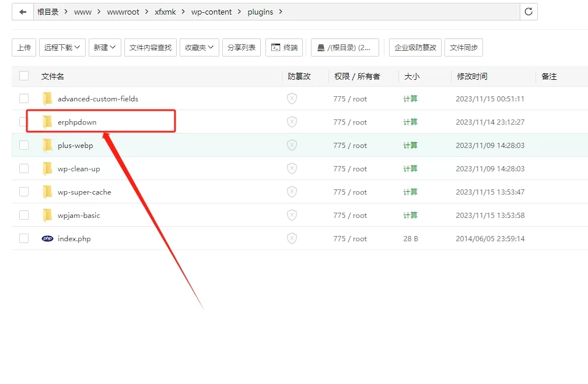Image resolution: width=588 pixels, height=384 pixels.
Task: Navigate to wp-content via breadcrumb
Action: [x=212, y=11]
